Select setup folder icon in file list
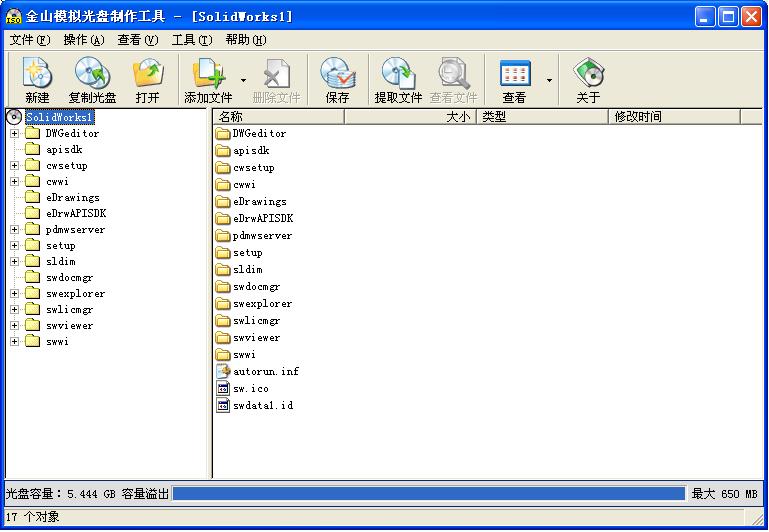 223,253
